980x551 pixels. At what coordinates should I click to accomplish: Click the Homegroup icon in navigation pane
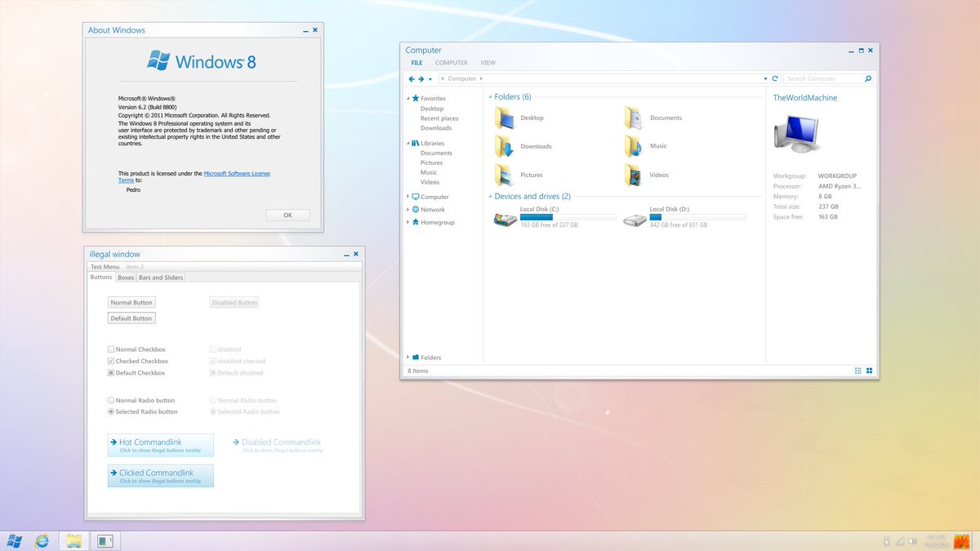pyautogui.click(x=416, y=222)
